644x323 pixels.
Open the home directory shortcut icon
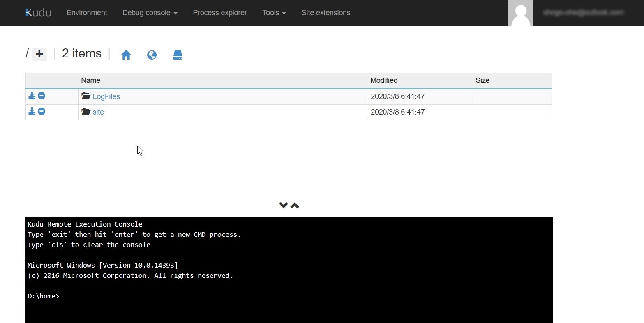point(126,54)
